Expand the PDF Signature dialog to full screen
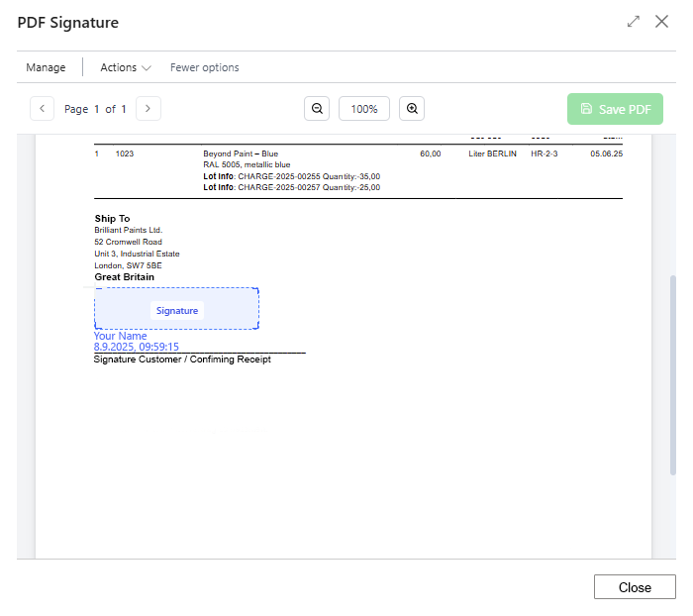This screenshot has height=616, width=693. (634, 21)
